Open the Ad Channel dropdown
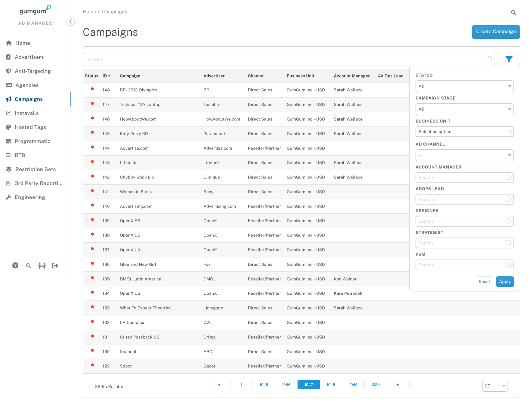The height and width of the screenshot is (410, 532). tap(464, 155)
